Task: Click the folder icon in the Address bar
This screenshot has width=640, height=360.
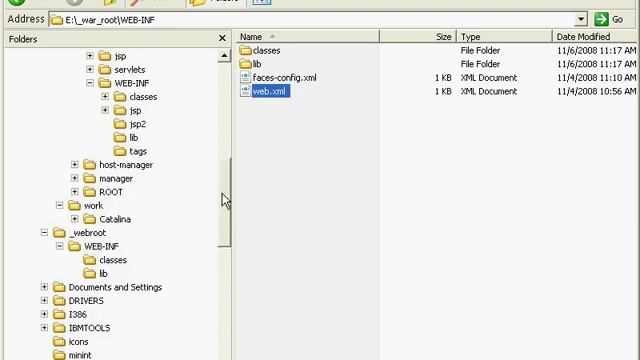Action: tap(57, 20)
